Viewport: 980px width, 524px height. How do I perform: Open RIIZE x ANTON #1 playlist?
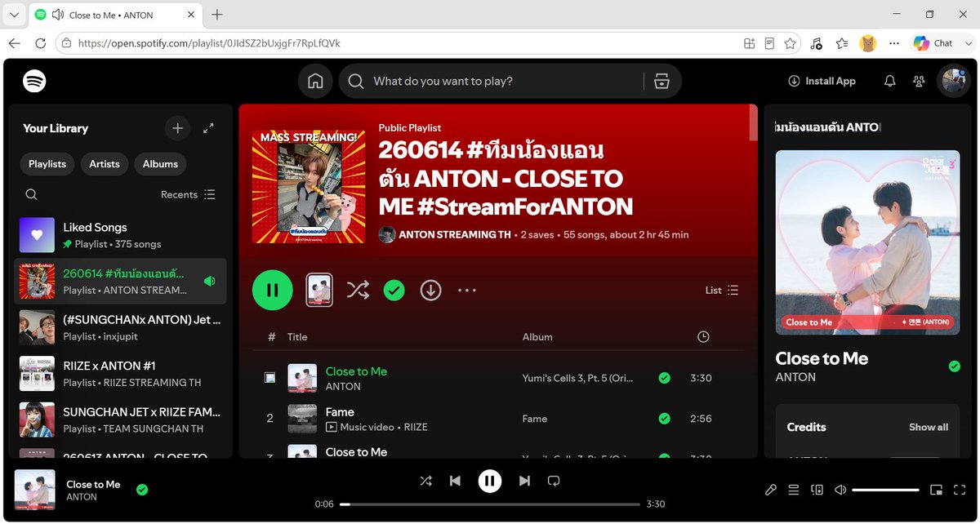121,374
